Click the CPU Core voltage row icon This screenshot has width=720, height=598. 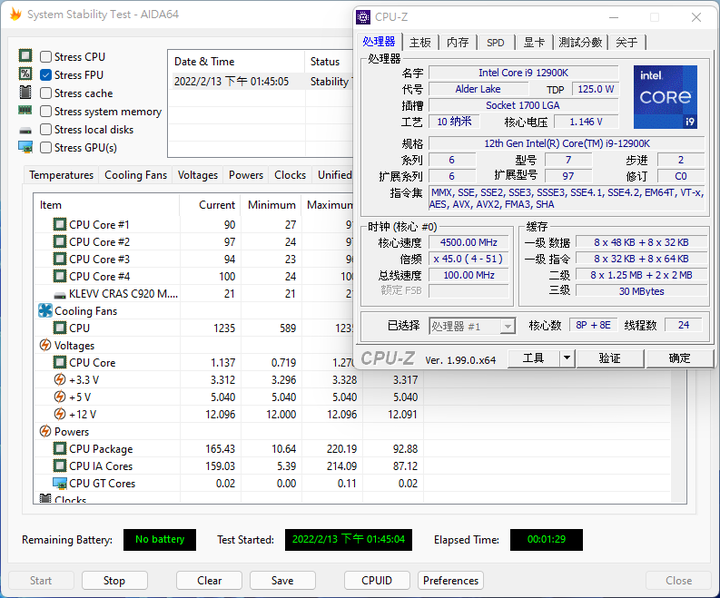[60, 362]
